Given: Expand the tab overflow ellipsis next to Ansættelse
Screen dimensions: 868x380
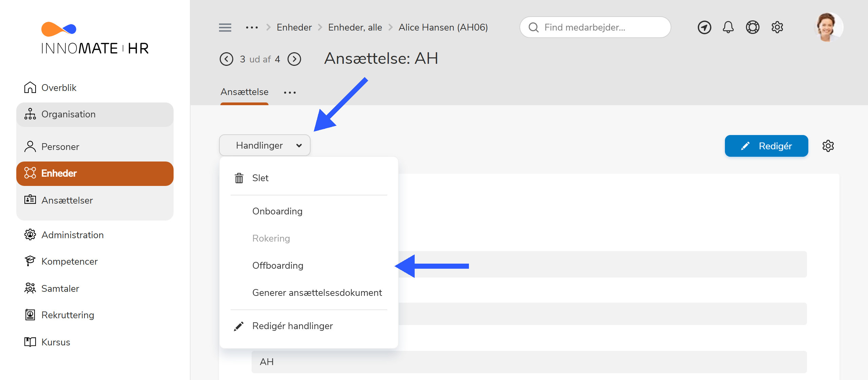Looking at the screenshot, I should tap(290, 92).
